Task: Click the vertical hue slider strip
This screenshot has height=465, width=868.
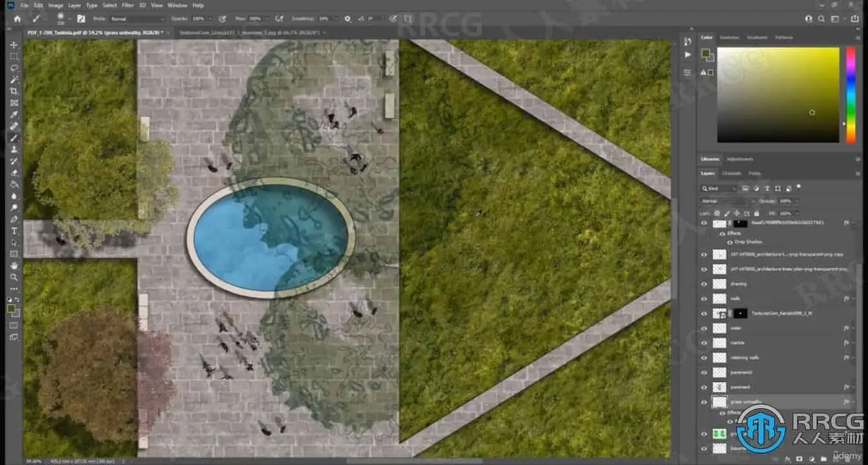Action: pyautogui.click(x=851, y=94)
